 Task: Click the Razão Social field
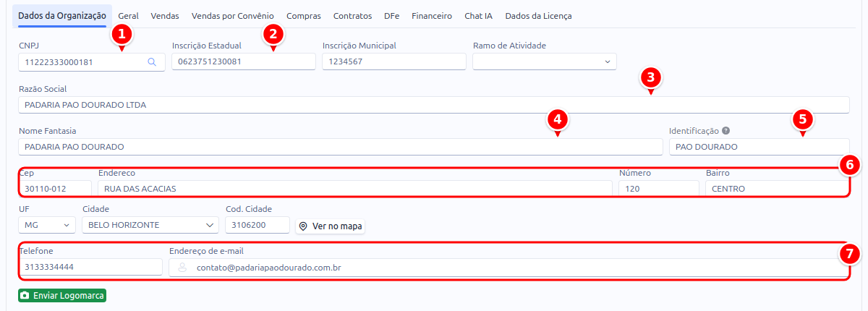(434, 105)
